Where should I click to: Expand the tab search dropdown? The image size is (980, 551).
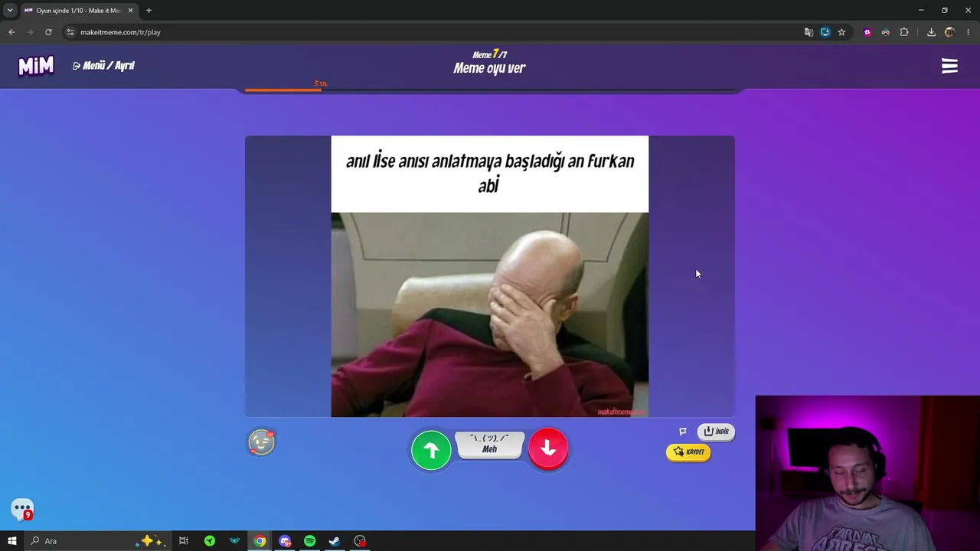point(10,11)
